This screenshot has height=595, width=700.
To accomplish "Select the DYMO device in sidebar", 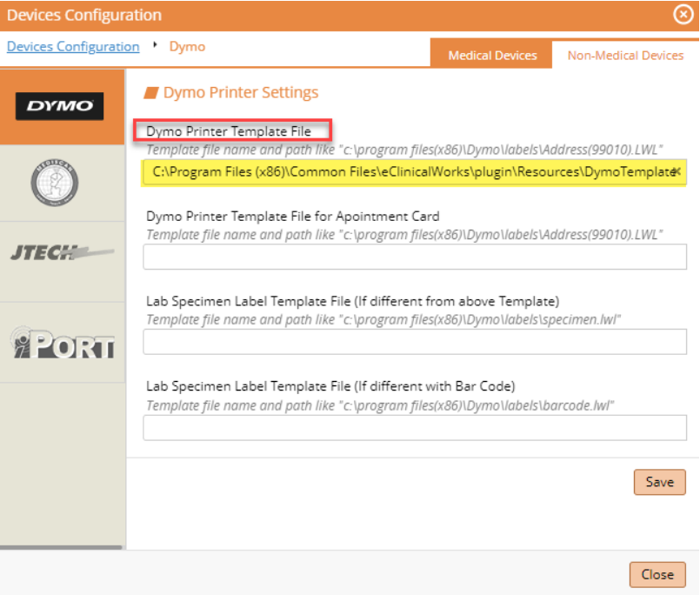I will (60, 106).
